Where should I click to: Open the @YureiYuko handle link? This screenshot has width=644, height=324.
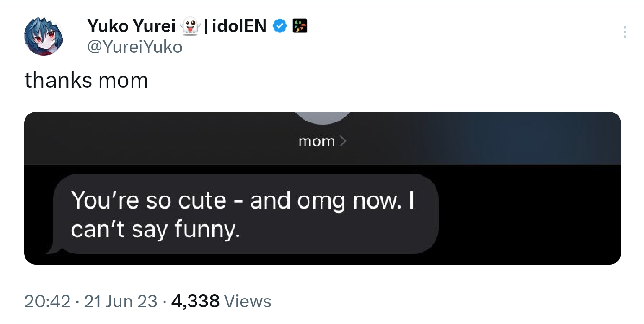[x=134, y=47]
